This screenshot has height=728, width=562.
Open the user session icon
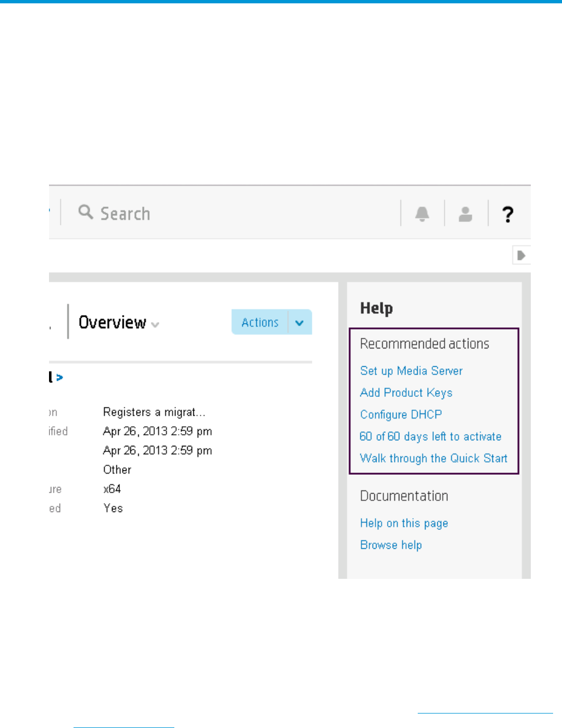click(466, 214)
